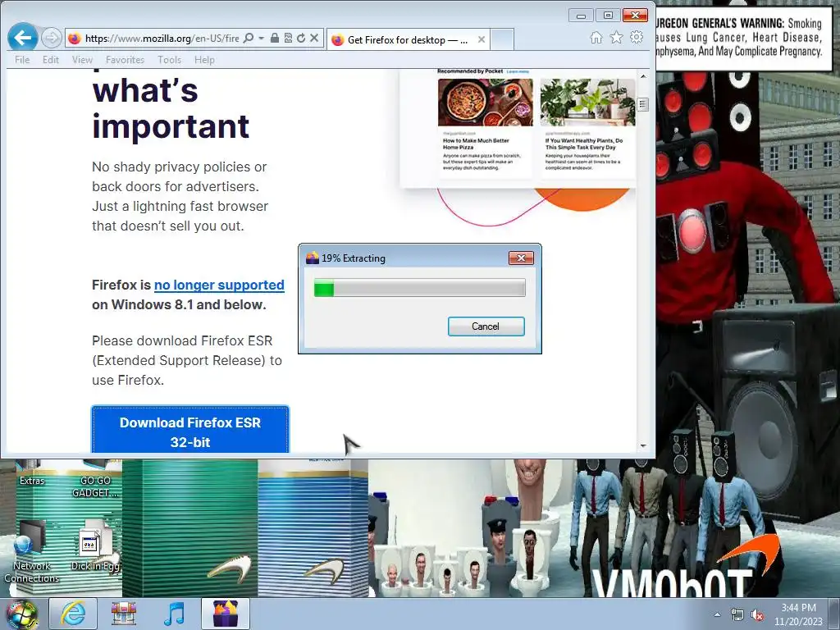This screenshot has height=630, width=840.
Task: Toggle the compatibility view icon
Action: pos(288,38)
